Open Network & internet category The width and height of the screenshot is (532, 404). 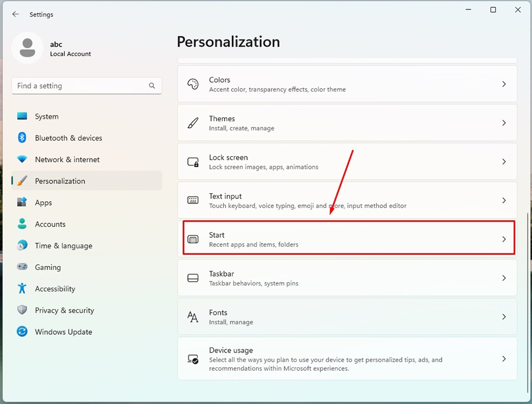(87, 160)
